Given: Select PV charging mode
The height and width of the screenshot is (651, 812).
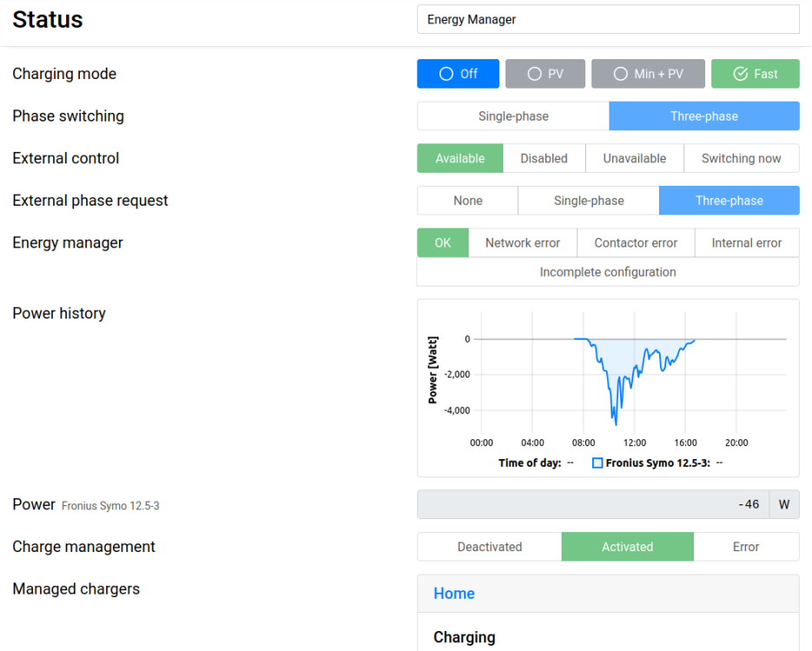Looking at the screenshot, I should pos(545,74).
